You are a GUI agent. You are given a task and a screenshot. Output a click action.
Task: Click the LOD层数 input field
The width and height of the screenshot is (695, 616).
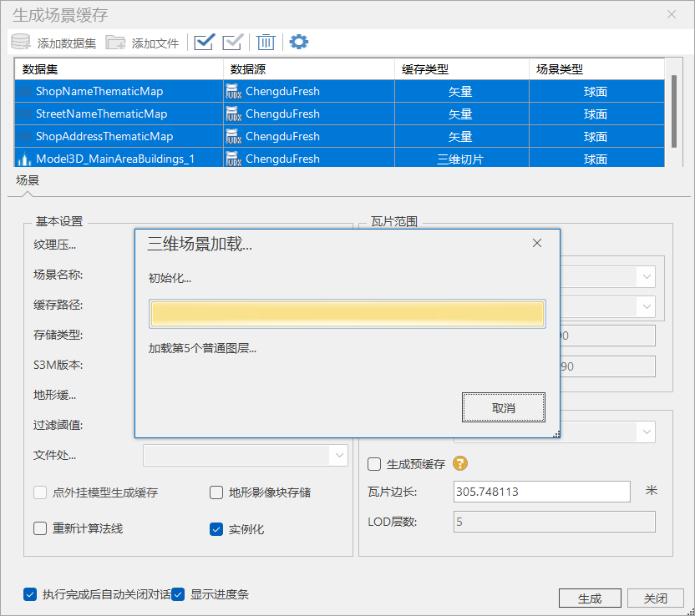click(x=554, y=522)
